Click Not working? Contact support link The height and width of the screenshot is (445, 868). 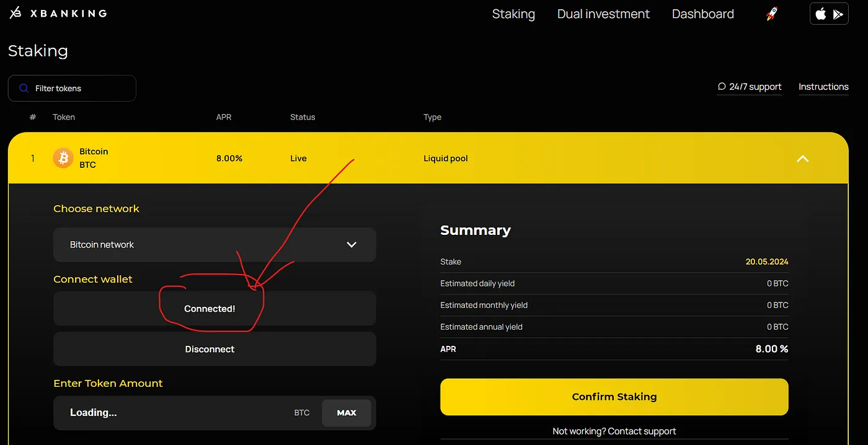[614, 431]
